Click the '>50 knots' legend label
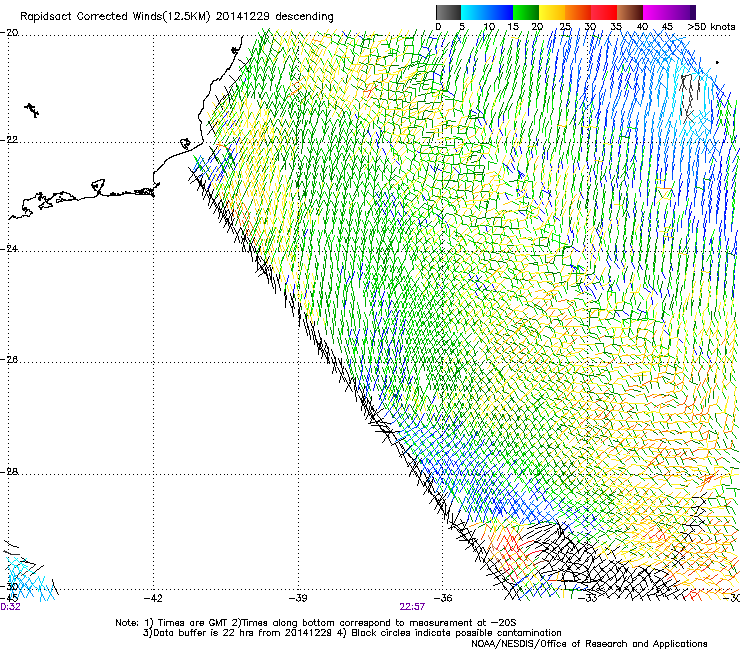Screen dimensions: 740x650 (712, 27)
